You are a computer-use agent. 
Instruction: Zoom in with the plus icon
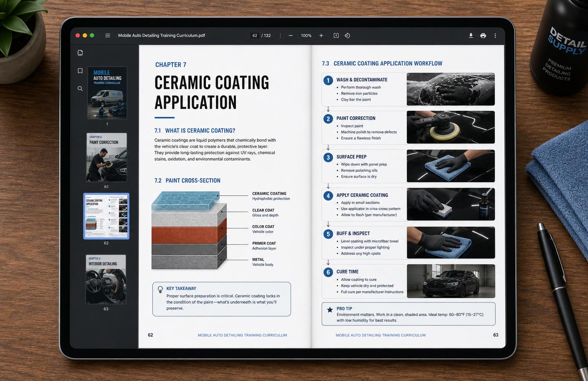(321, 36)
